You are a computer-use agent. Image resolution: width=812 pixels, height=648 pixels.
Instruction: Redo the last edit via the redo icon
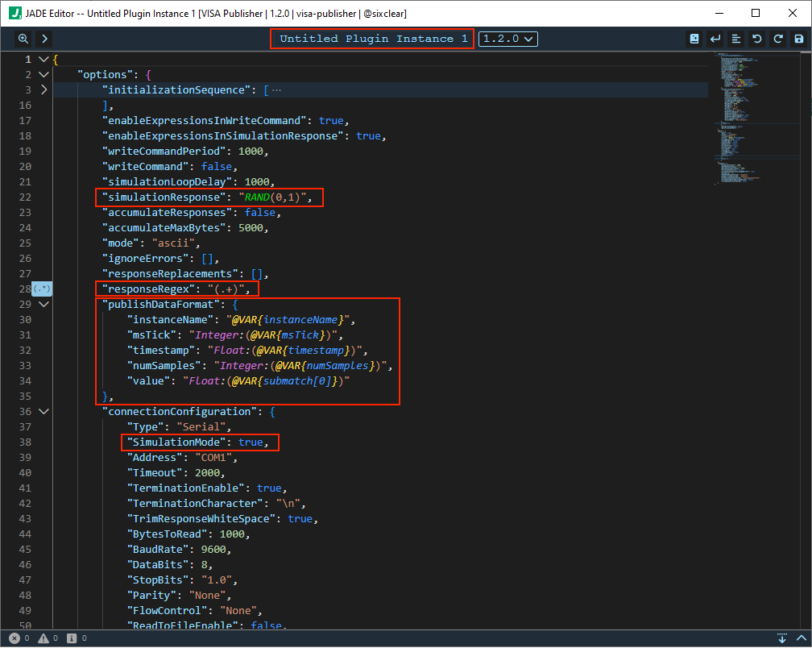pyautogui.click(x=778, y=39)
